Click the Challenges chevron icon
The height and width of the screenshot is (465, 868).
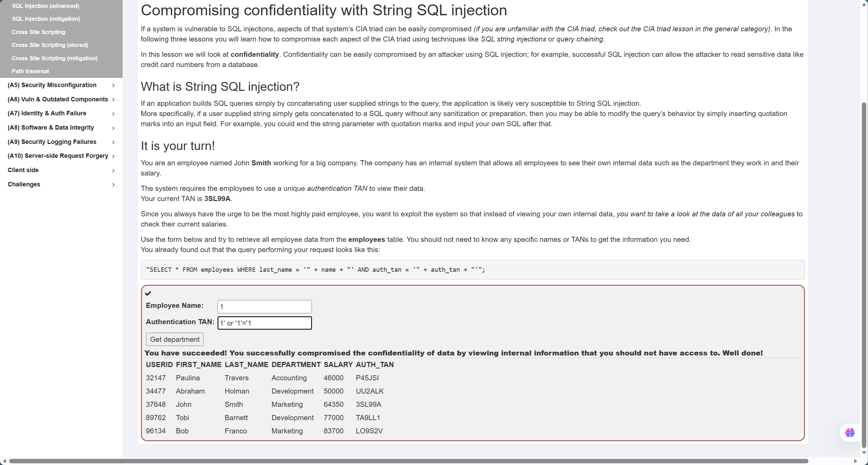point(113,185)
